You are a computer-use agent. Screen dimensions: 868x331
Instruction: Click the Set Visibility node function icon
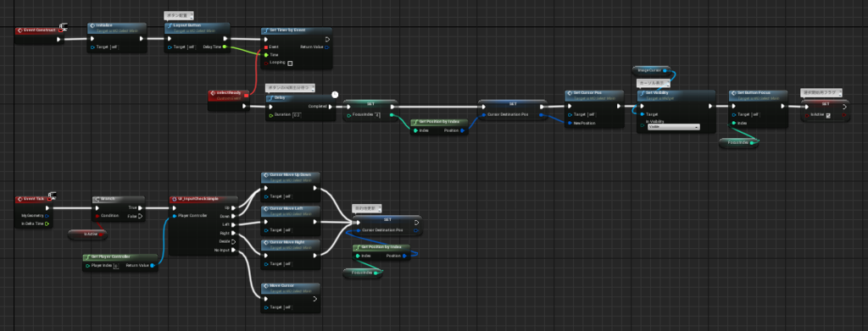click(642, 93)
